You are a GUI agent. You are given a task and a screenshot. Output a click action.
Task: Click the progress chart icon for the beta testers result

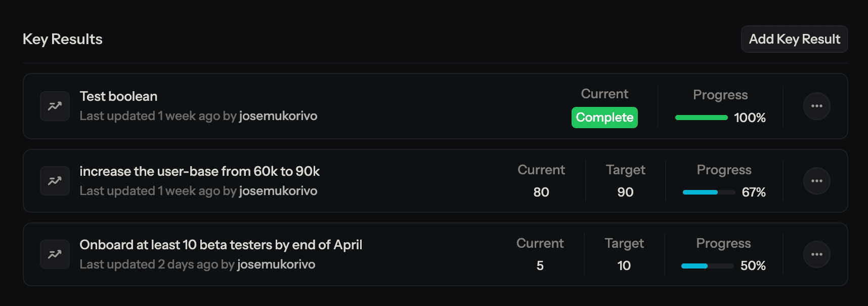pos(55,254)
